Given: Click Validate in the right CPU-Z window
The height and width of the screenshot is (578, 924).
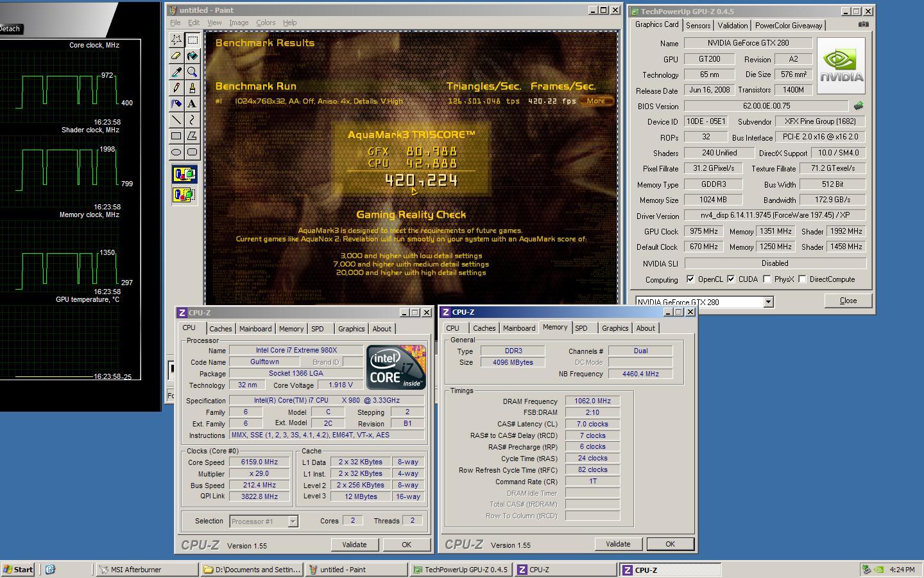Looking at the screenshot, I should coord(618,544).
